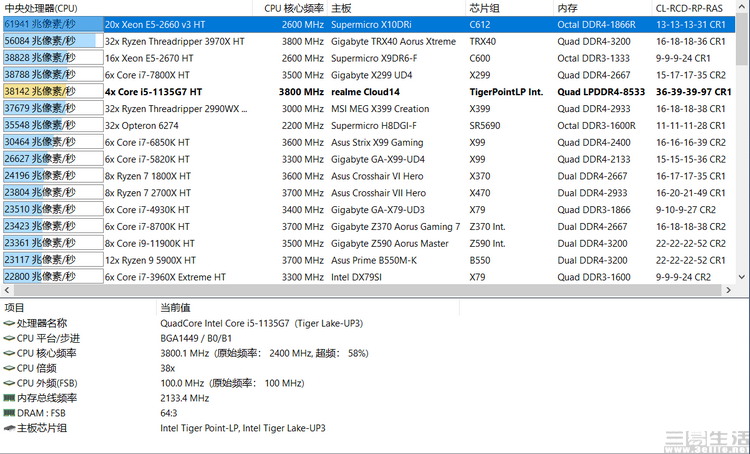Click the CPU 外频(FSB) chip icon
Image resolution: width=750 pixels, height=454 pixels.
click(9, 383)
